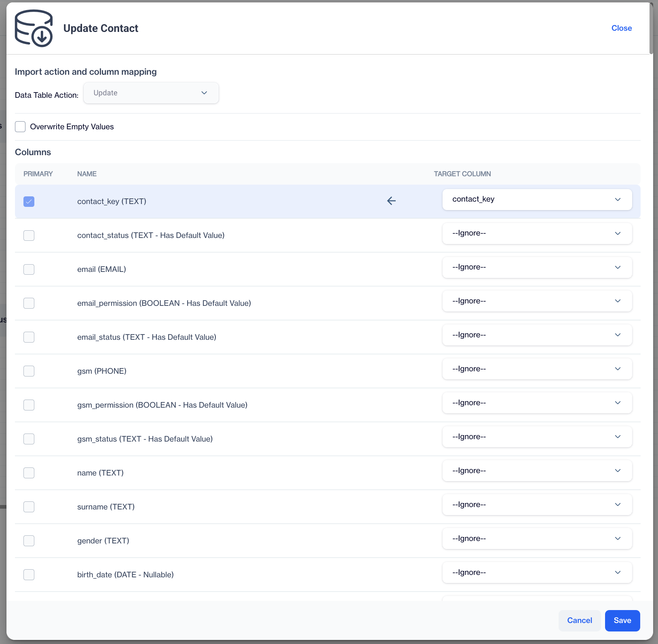Click the TARGET COLUMN header
The height and width of the screenshot is (644, 658).
click(x=462, y=174)
